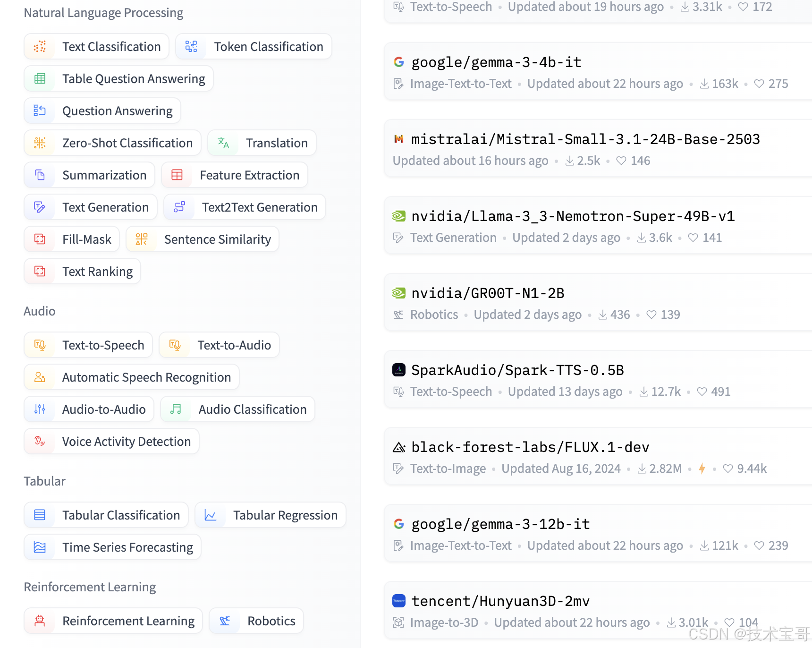
Task: Click the Audio Classification music note icon
Action: coord(176,409)
